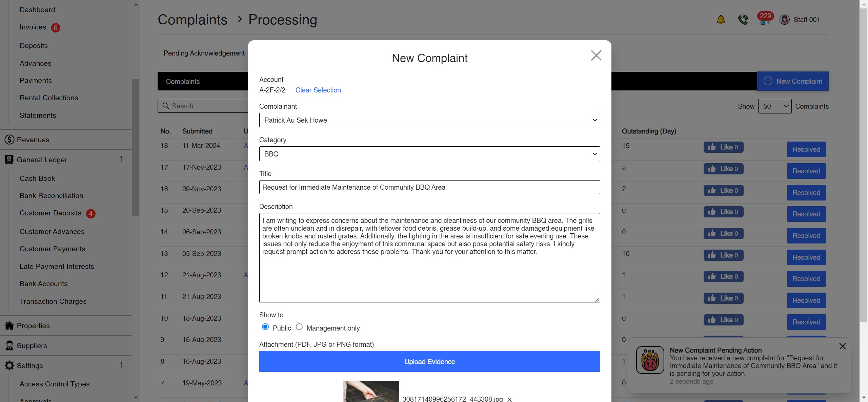868x402 pixels.
Task: Open the notifications bell icon
Action: (721, 19)
